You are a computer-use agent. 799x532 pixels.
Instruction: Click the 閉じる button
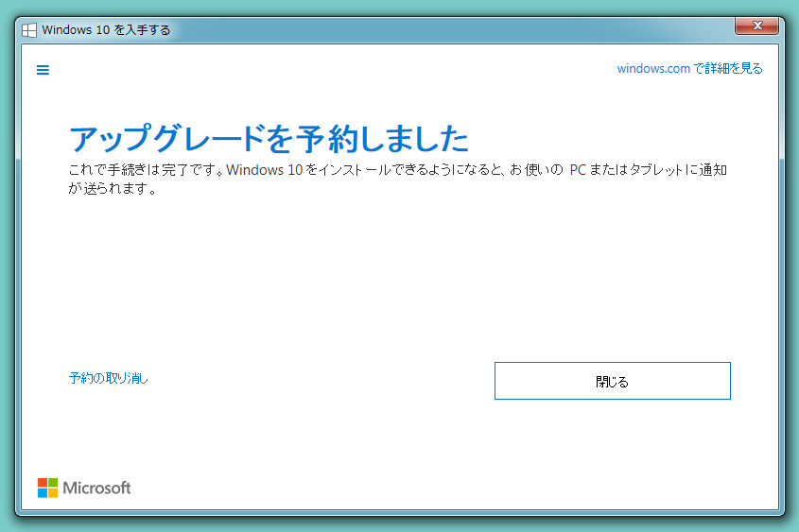(612, 381)
